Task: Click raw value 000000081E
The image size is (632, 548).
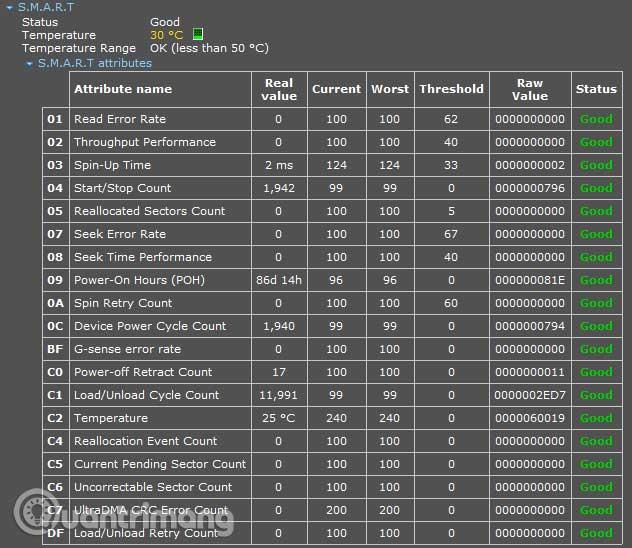Action: coord(530,280)
